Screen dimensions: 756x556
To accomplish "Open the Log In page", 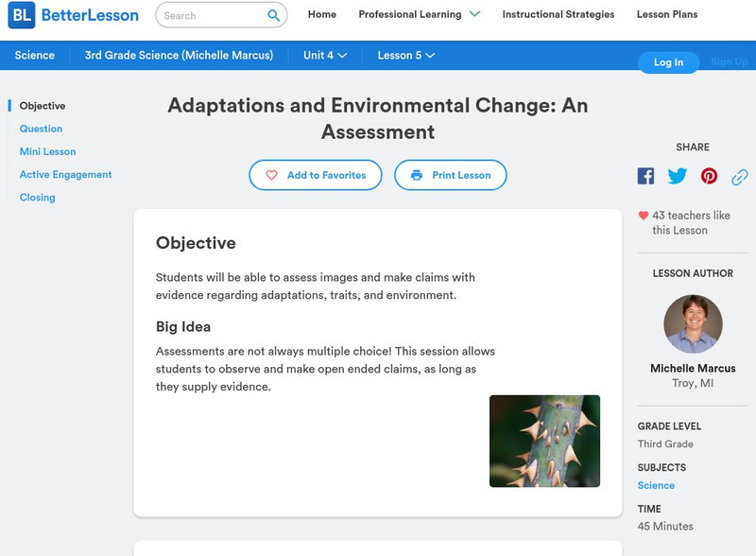I will pos(667,62).
